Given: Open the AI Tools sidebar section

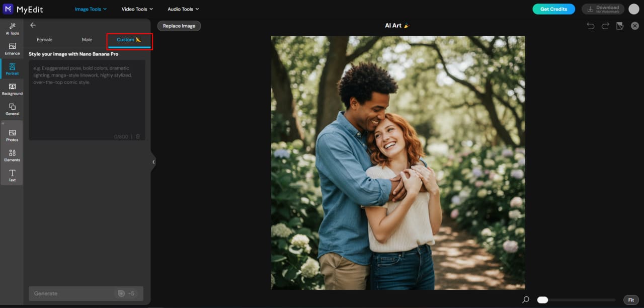Looking at the screenshot, I should [12, 29].
